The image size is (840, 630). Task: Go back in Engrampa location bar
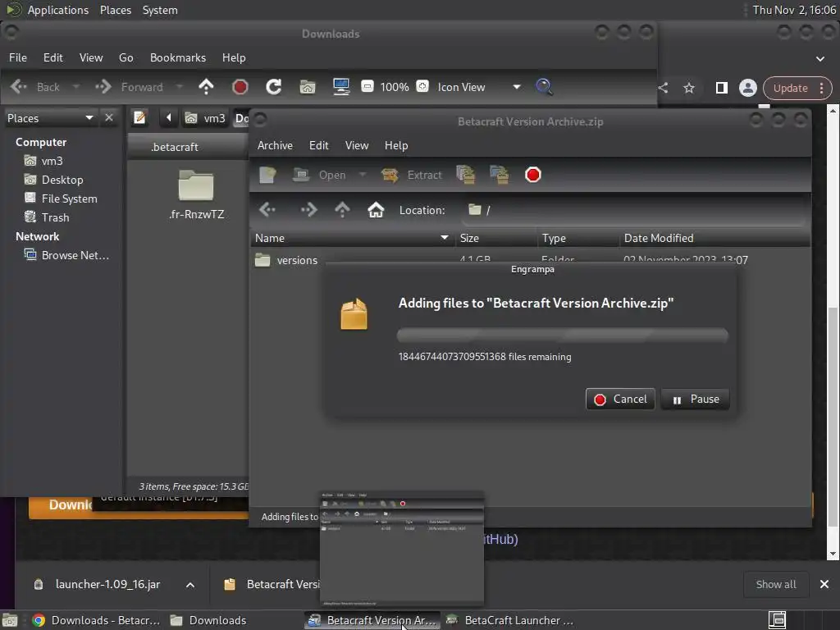coord(268,210)
